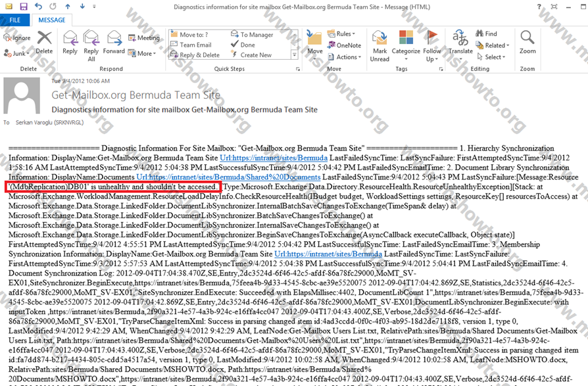Open the Rules dropdown

pos(341,34)
